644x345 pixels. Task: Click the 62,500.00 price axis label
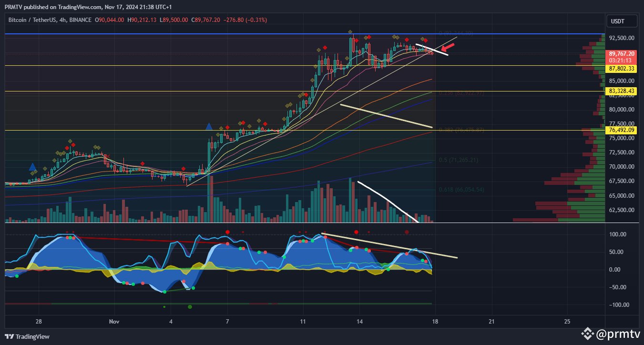621,210
